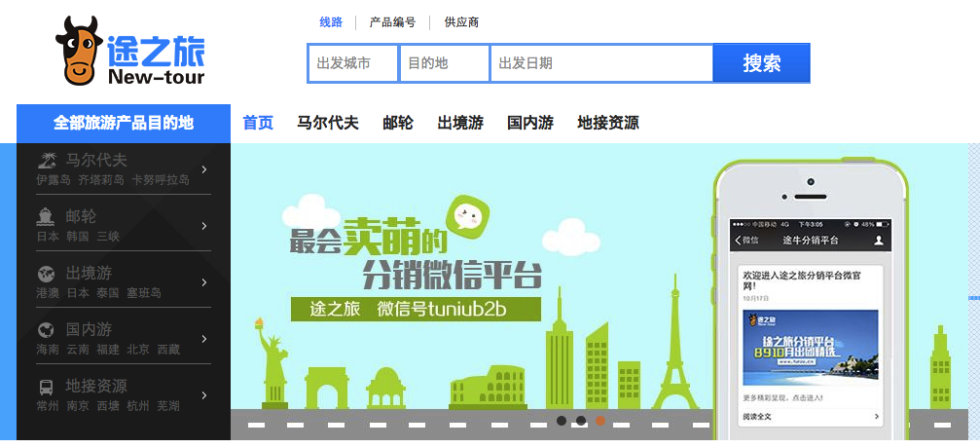Expand the 地接资源 sidebar category arrow

(204, 394)
